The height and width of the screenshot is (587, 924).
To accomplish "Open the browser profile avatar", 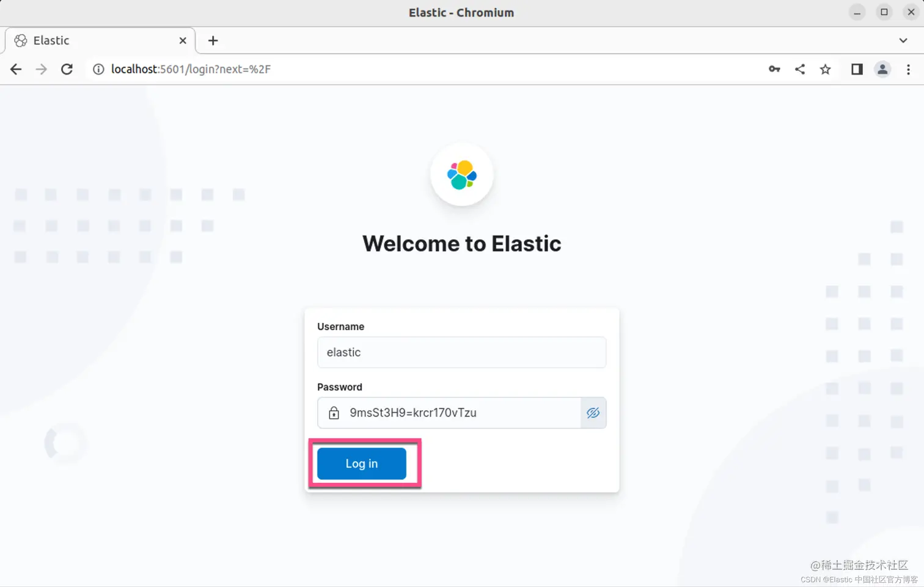I will (882, 69).
